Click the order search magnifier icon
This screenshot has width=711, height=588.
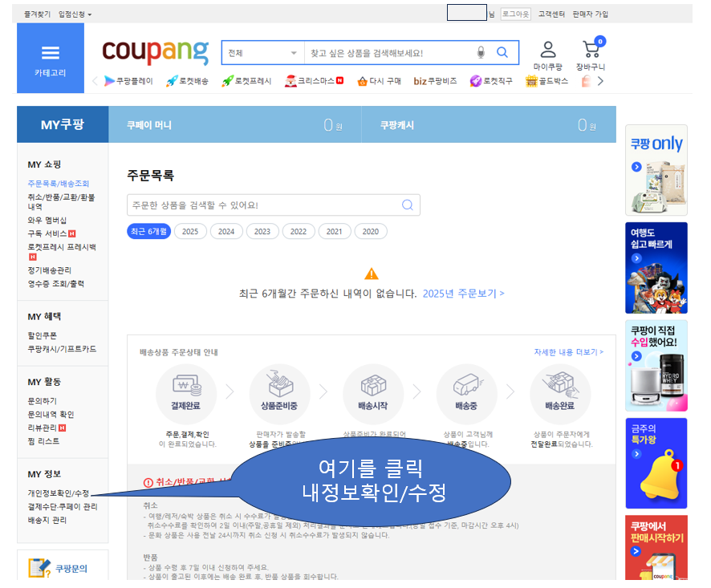407,205
